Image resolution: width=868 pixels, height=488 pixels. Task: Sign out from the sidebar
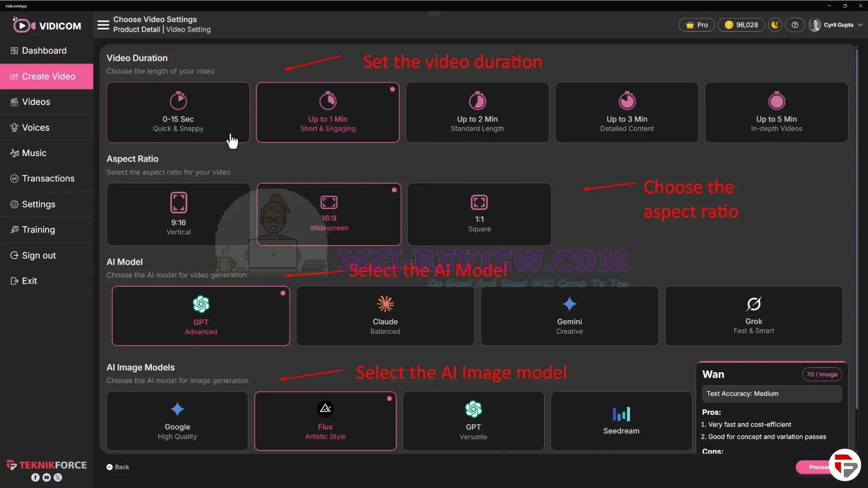click(x=47, y=256)
